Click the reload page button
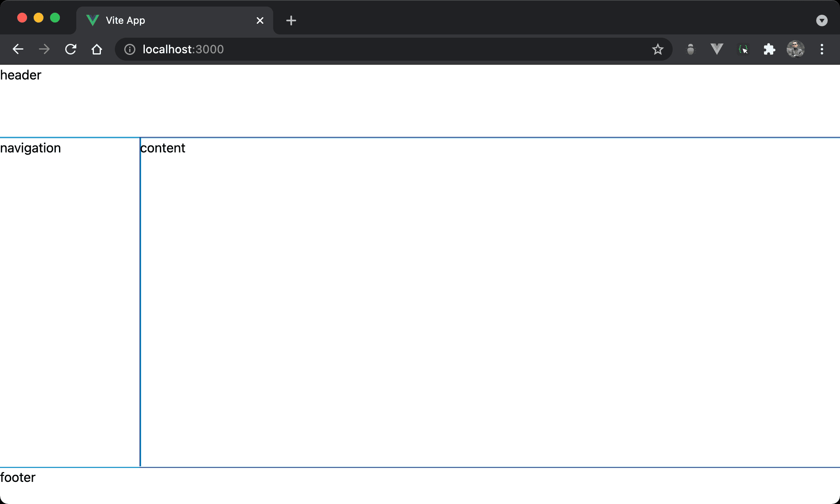The height and width of the screenshot is (504, 840). click(71, 49)
